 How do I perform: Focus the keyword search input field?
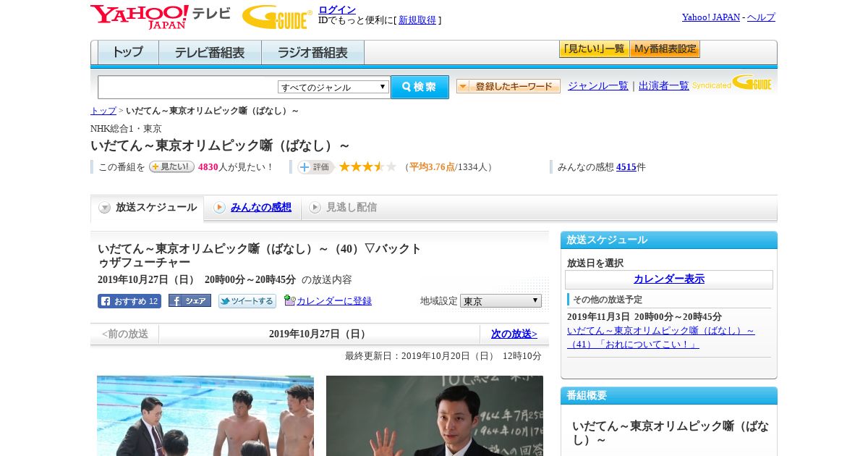[187, 87]
